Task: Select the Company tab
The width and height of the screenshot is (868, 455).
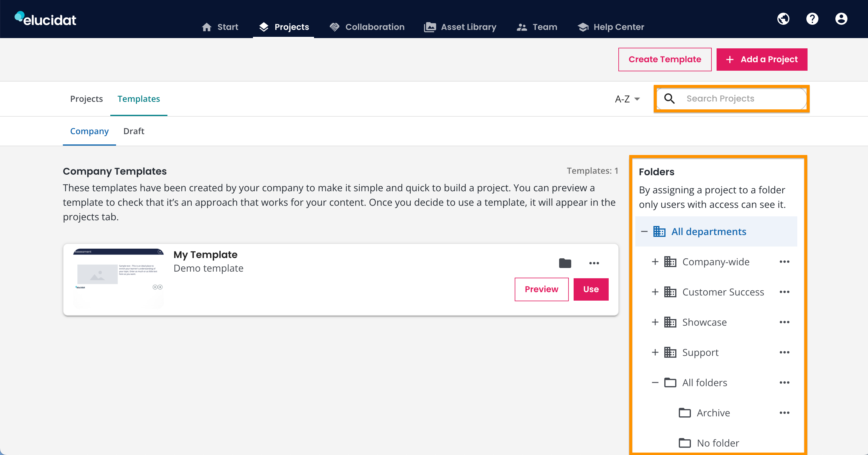Action: (89, 131)
